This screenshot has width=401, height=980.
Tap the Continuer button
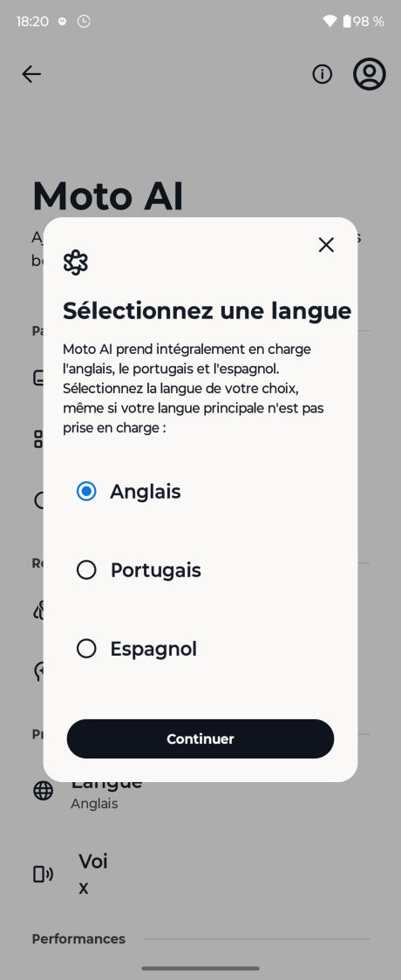click(x=200, y=738)
